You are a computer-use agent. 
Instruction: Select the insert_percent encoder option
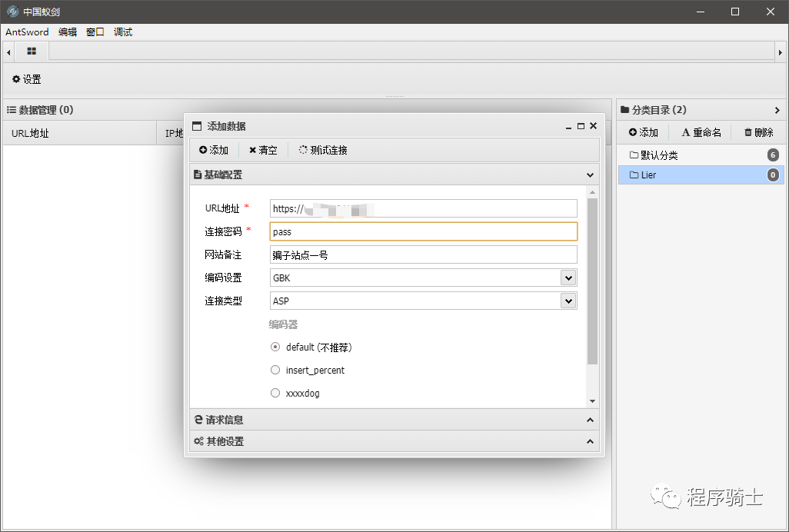click(275, 370)
